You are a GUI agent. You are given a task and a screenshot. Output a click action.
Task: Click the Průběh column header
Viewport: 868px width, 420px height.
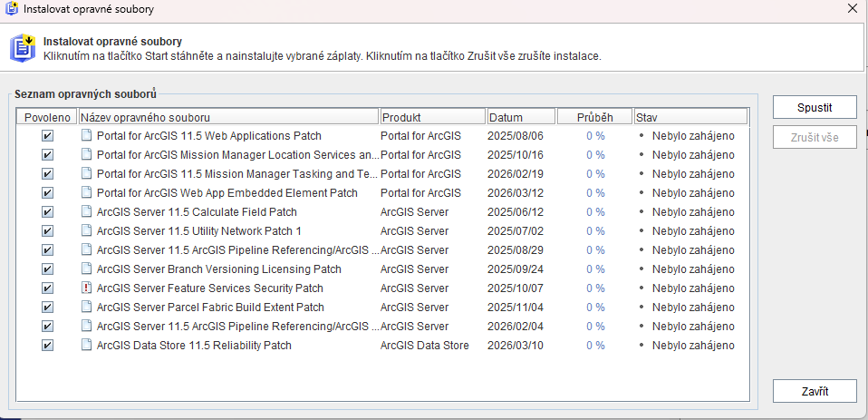click(x=595, y=117)
